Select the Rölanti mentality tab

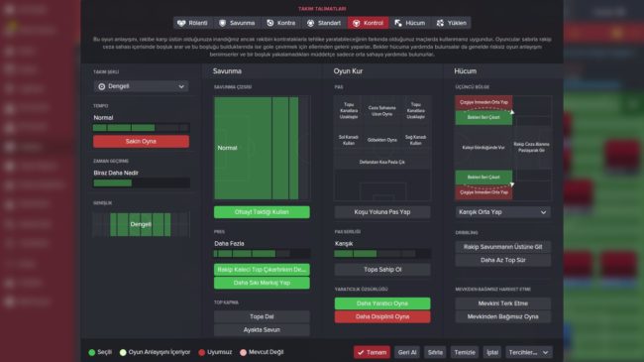tap(192, 23)
